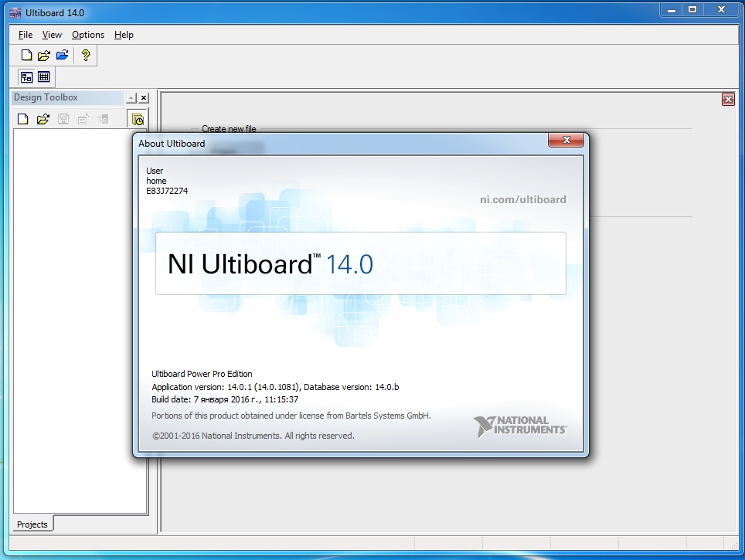Click the grayed Save icon in Design Toolbox
The width and height of the screenshot is (745, 560).
point(63,119)
